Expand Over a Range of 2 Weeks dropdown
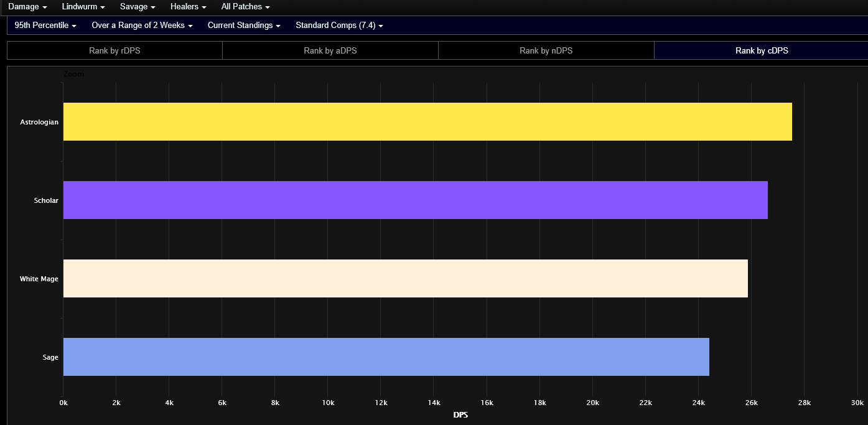 point(142,26)
